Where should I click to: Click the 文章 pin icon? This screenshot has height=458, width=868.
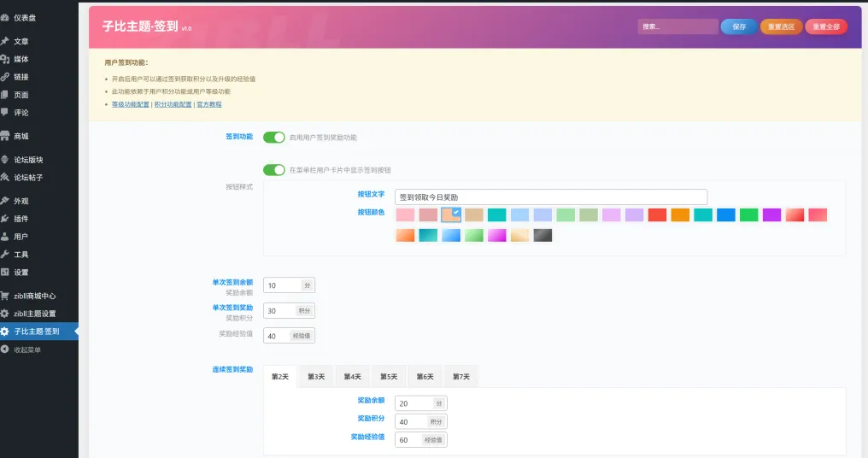click(x=4, y=41)
